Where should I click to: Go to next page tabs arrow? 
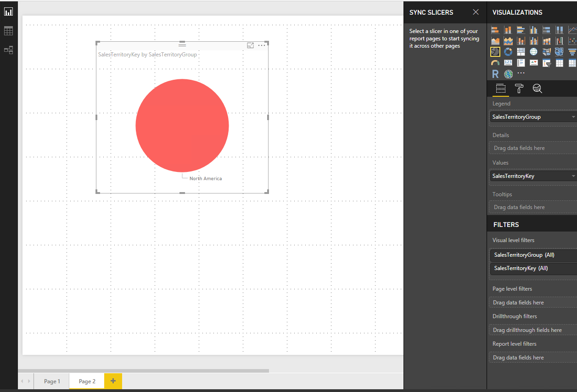[30, 381]
